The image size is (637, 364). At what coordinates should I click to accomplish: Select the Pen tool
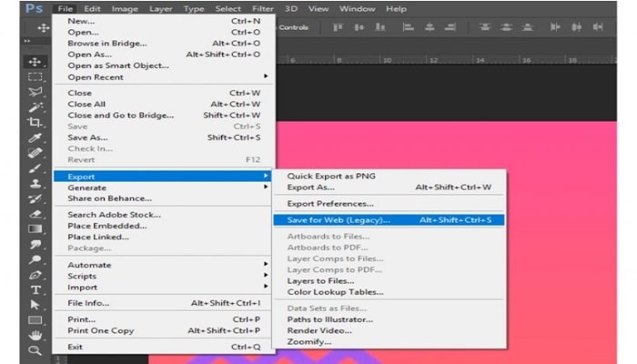click(35, 275)
